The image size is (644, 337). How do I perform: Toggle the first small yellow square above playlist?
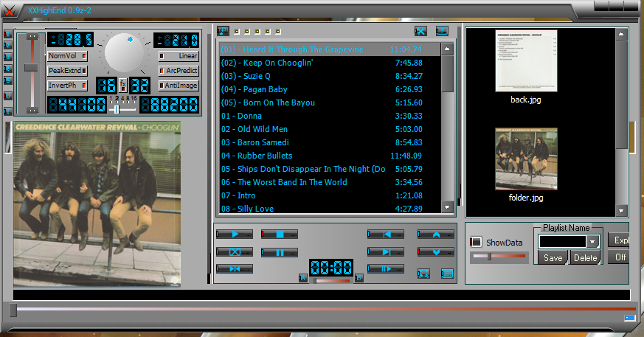click(237, 31)
